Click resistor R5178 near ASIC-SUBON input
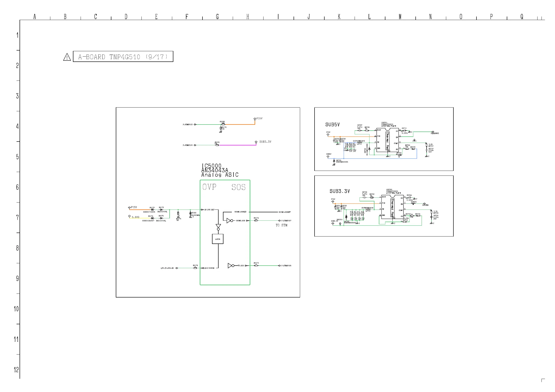This screenshot has width=555, height=392. (195, 268)
